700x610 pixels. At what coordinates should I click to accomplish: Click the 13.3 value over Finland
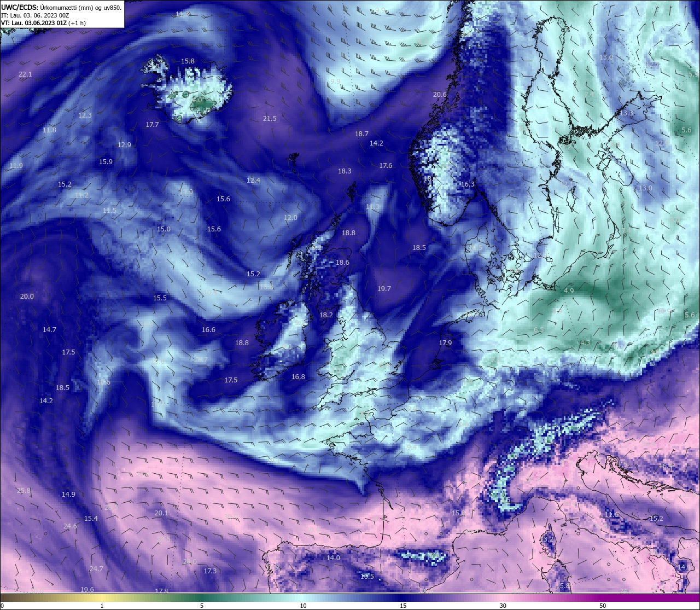click(626, 113)
